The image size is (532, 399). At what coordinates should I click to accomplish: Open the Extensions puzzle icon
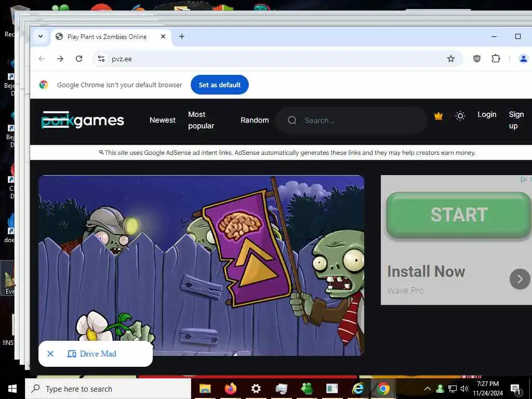[x=496, y=59]
